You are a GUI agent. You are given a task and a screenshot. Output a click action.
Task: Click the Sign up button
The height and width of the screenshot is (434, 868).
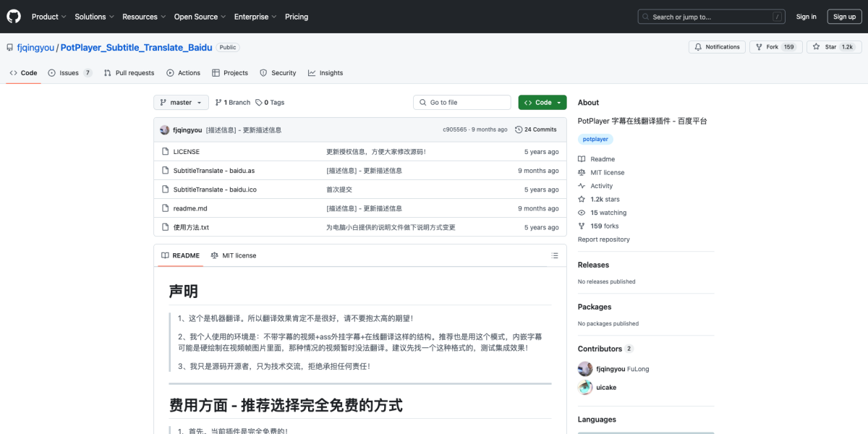coord(844,17)
